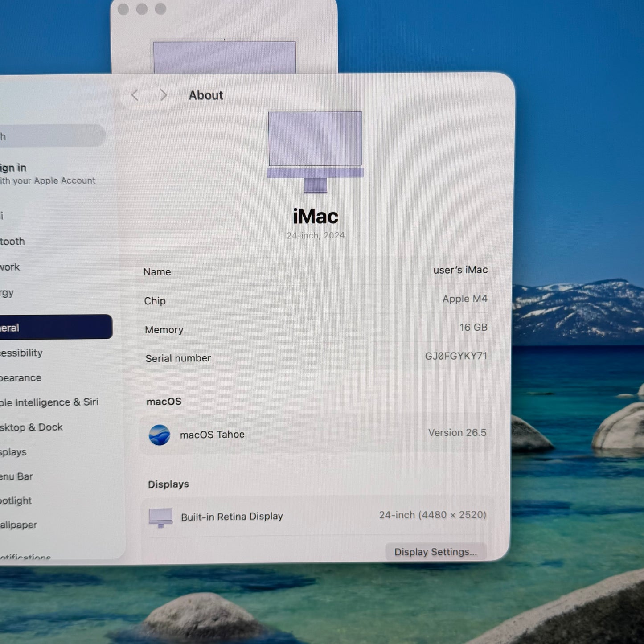This screenshot has height=644, width=644.
Task: Open Accessibility in the sidebar
Action: [21, 353]
